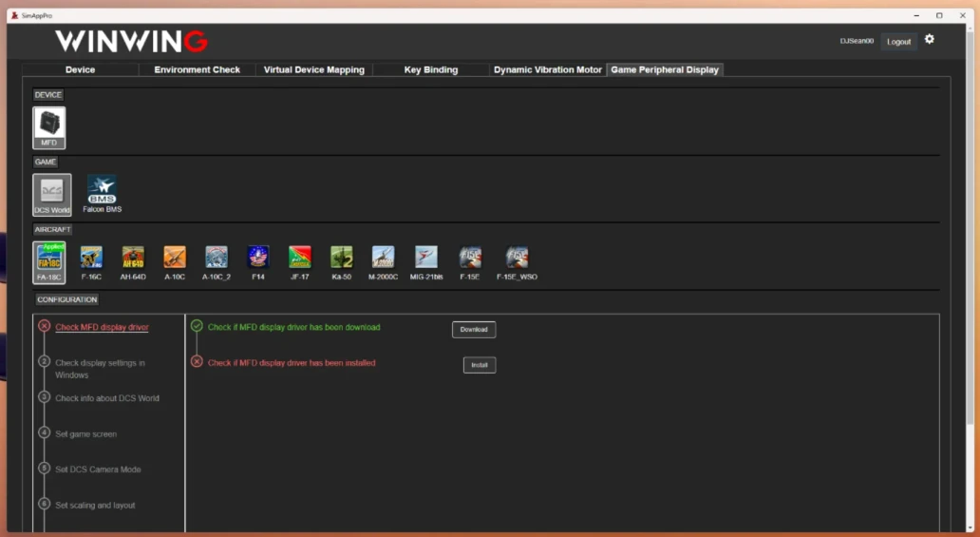Click the DJSean00 username
This screenshot has height=537, width=980.
tap(857, 41)
